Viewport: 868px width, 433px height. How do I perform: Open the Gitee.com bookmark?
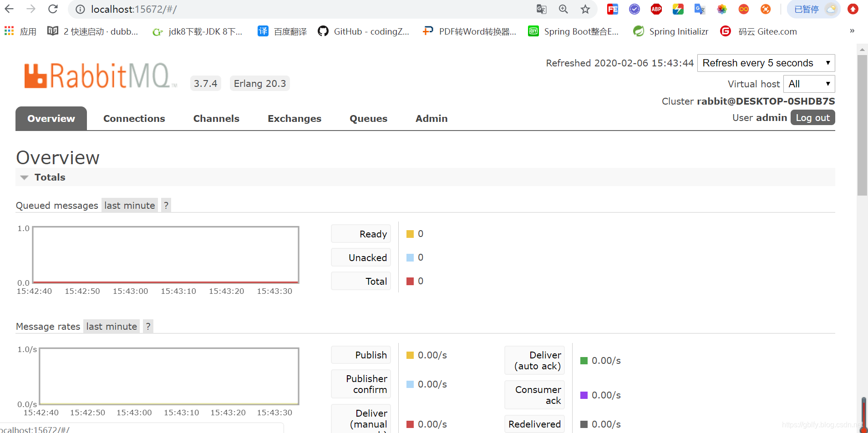[758, 31]
